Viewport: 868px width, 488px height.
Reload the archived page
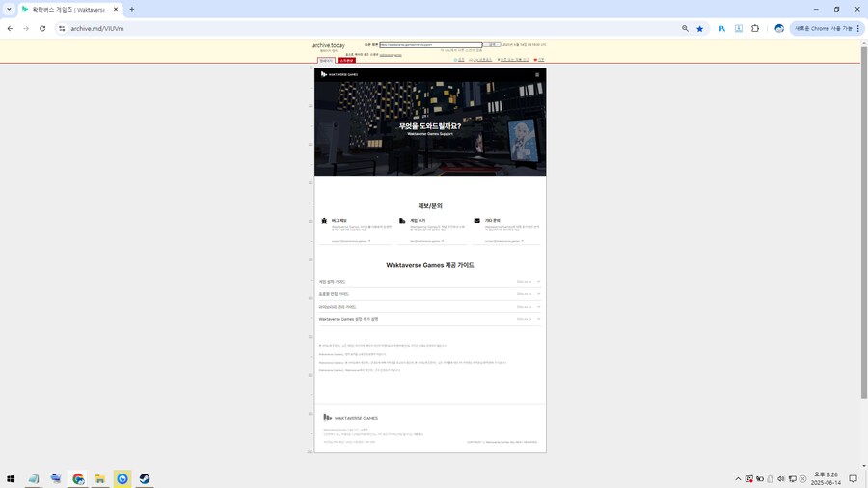point(42,28)
